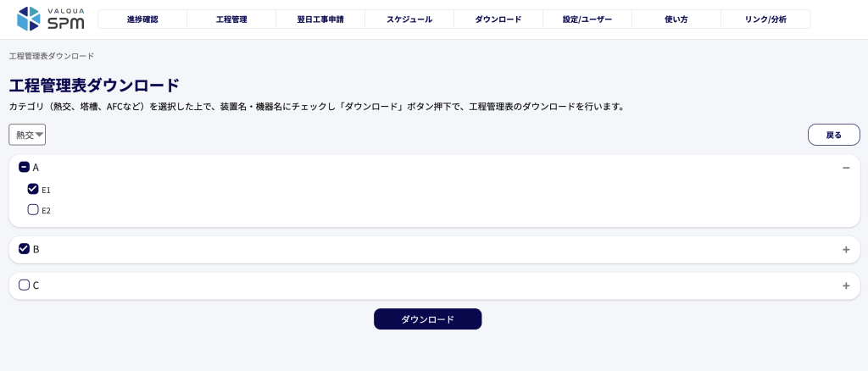
Task: Uncheck the E1 checkbox
Action: tap(33, 189)
